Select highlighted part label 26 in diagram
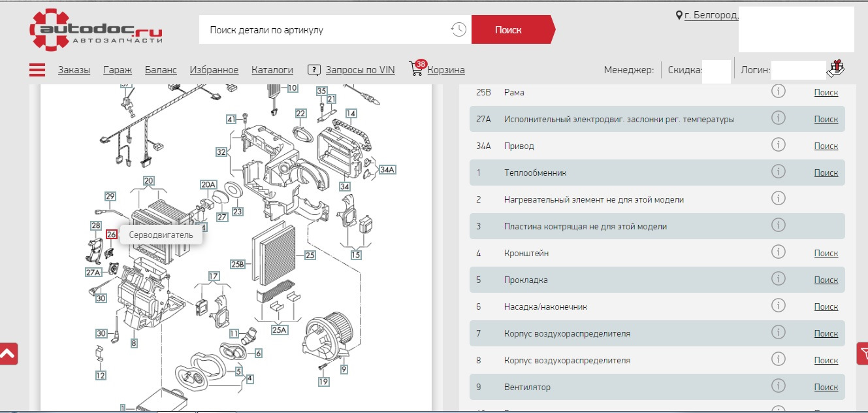The height and width of the screenshot is (413, 868). (x=111, y=234)
